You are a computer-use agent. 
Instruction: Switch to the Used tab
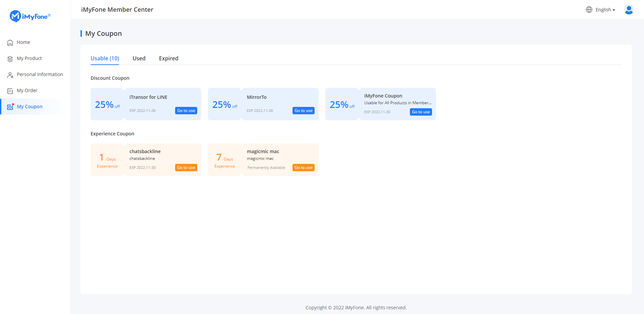pyautogui.click(x=139, y=58)
